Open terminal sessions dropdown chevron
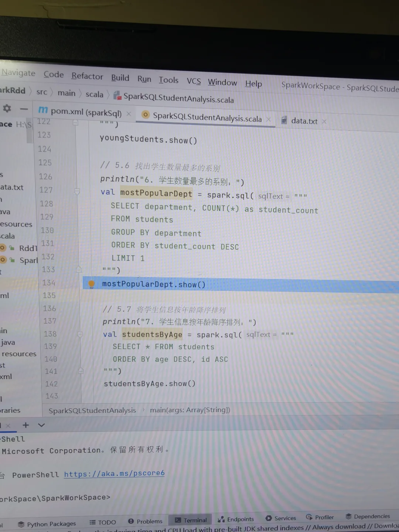This screenshot has height=532, width=399. click(x=41, y=425)
